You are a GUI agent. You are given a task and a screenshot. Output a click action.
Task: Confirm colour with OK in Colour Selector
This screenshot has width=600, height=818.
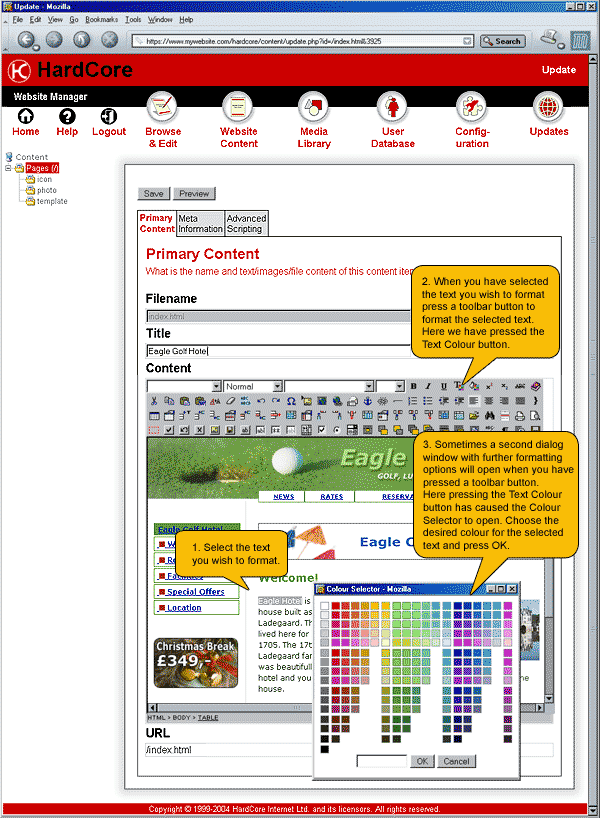coord(422,761)
